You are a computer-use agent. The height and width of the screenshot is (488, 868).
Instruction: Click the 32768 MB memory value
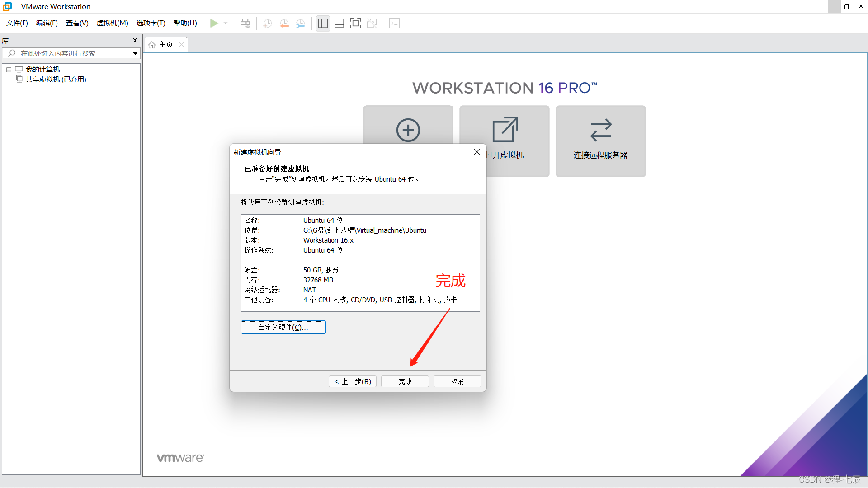318,280
